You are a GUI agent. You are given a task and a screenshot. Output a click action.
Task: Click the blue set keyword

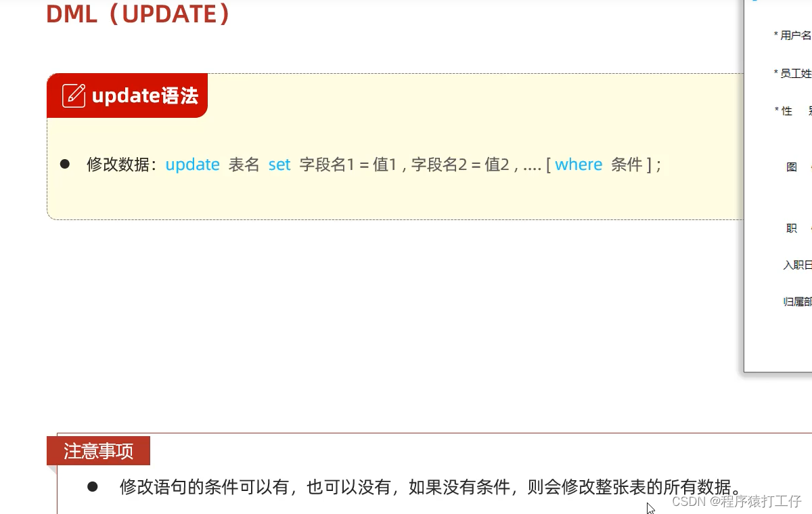pyautogui.click(x=279, y=165)
